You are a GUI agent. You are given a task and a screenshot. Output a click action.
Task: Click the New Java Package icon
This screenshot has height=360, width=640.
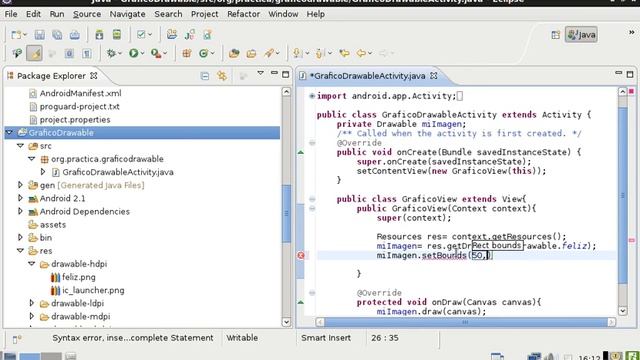[187, 53]
